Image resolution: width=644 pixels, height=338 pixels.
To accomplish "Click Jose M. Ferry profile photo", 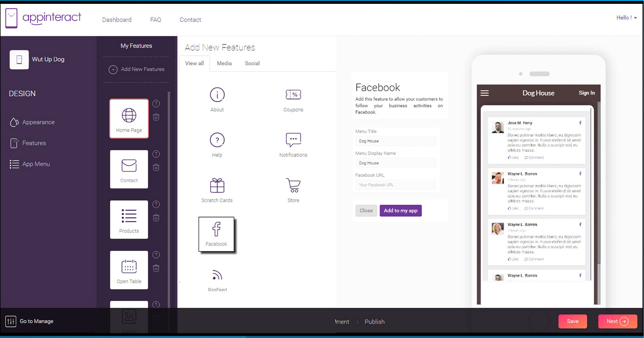I will [498, 127].
